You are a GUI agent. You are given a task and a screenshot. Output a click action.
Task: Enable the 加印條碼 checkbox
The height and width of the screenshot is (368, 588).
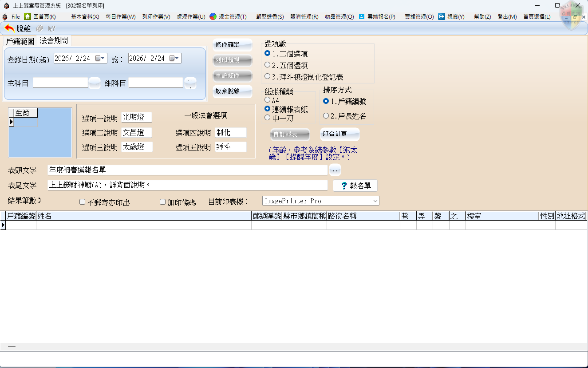coord(163,202)
